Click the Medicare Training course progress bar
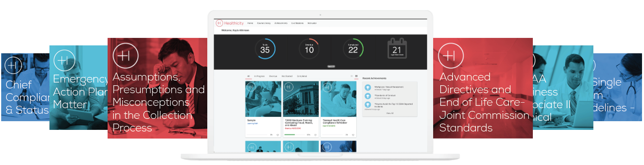 pos(295,135)
